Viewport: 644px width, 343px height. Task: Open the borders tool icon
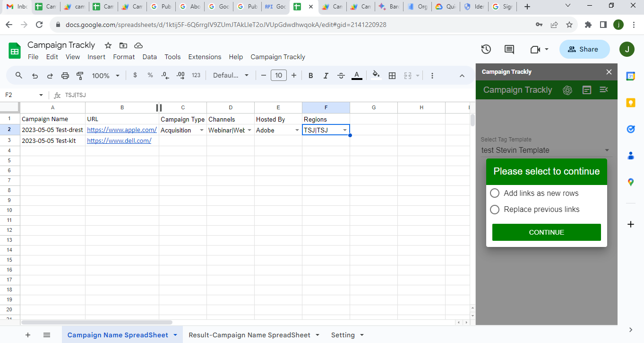coord(392,75)
